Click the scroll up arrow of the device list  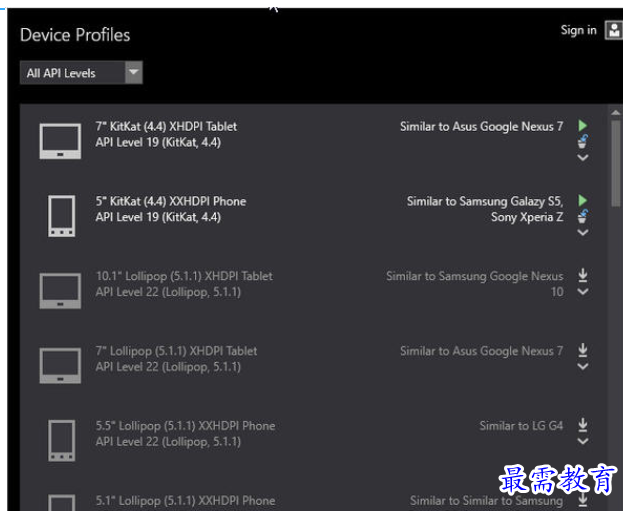coord(615,113)
